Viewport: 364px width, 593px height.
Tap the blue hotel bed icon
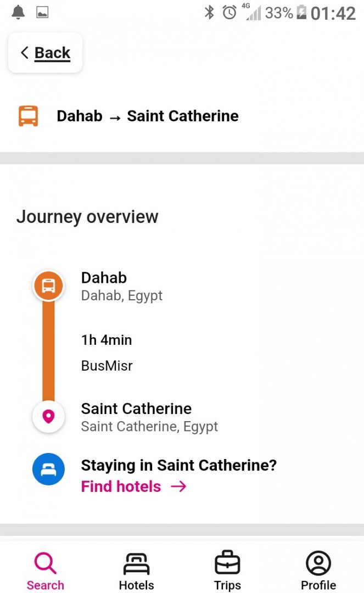pos(48,469)
